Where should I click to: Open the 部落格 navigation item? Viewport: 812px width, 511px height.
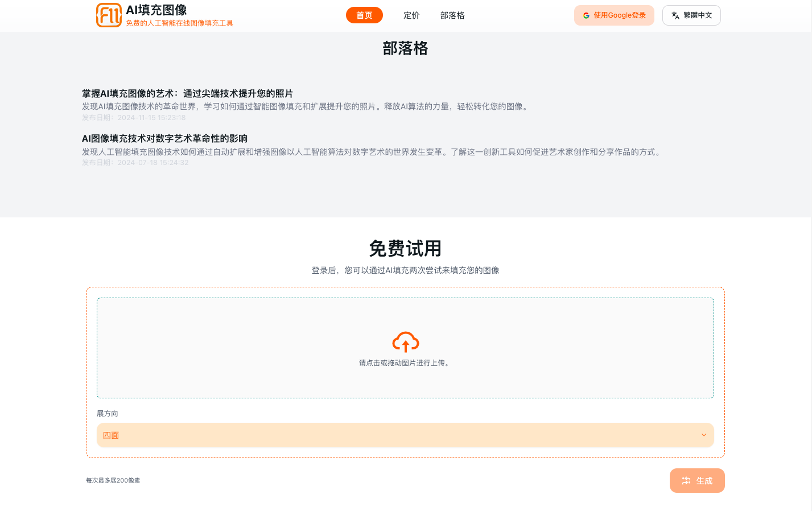coord(452,15)
